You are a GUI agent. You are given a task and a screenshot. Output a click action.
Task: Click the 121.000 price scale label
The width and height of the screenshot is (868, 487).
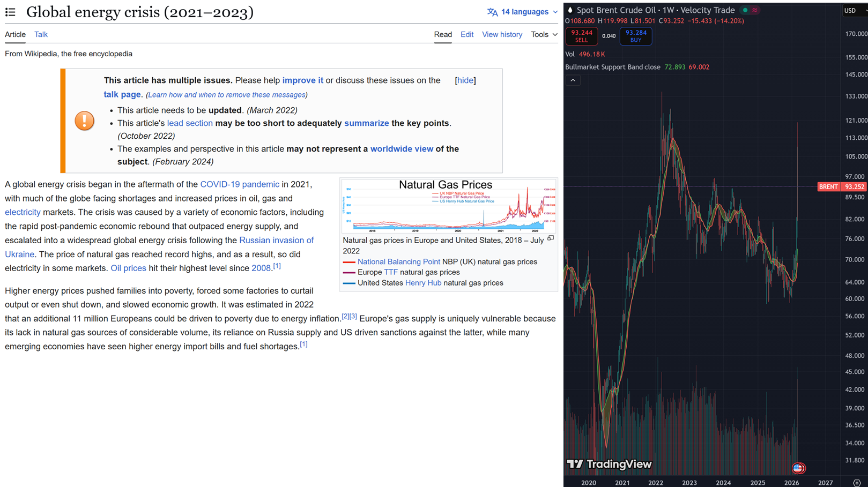pyautogui.click(x=856, y=121)
